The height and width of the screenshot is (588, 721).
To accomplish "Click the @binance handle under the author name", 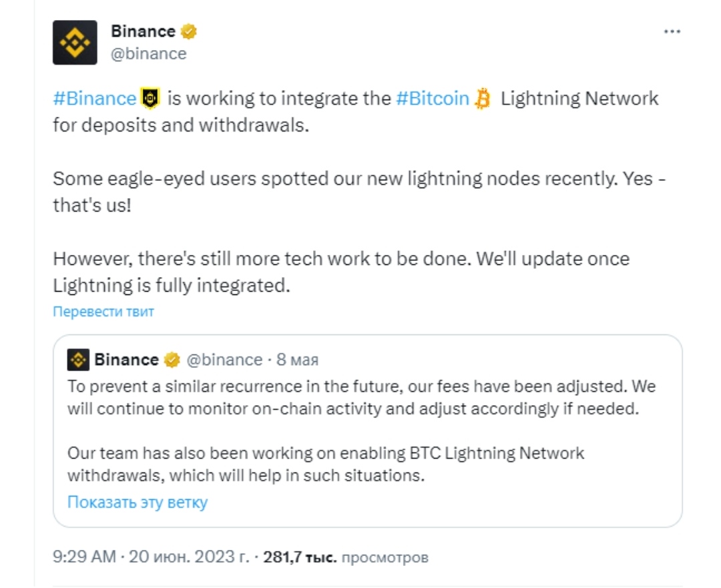I will tap(148, 53).
